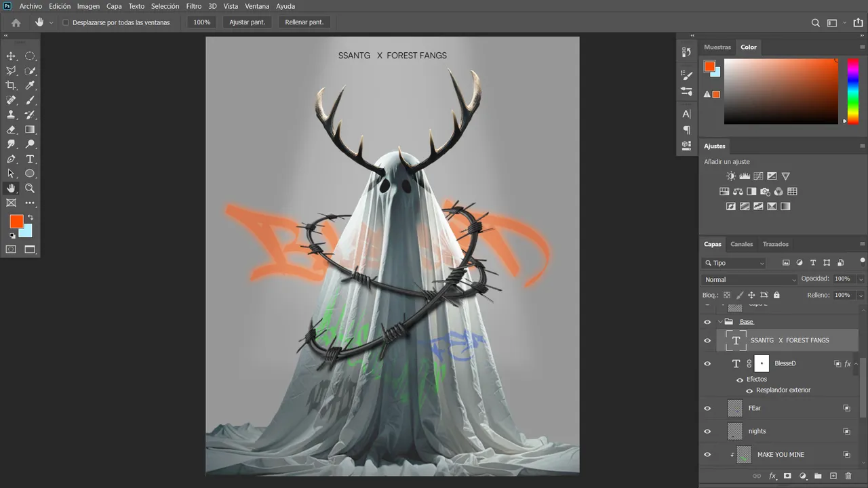Open the Normal blend mode dropdown
The image size is (868, 488).
(750, 279)
